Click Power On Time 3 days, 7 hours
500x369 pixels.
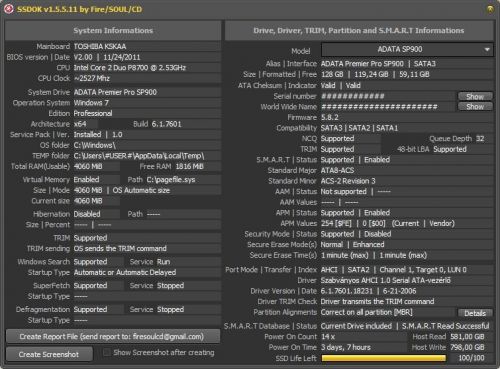[346, 347]
